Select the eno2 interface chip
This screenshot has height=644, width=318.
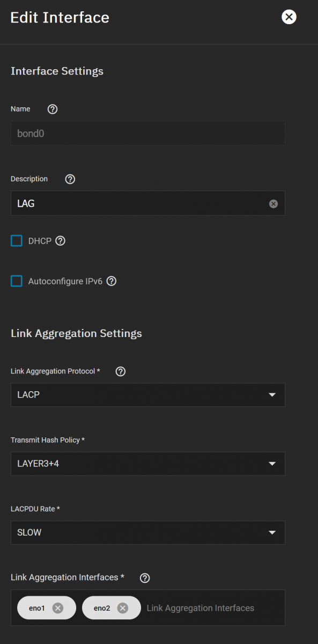point(101,608)
